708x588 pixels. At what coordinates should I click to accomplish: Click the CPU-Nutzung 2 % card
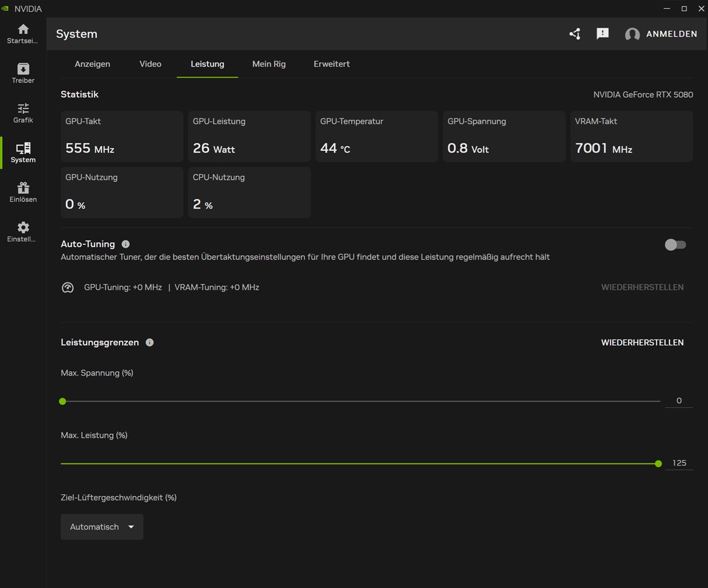(x=249, y=192)
